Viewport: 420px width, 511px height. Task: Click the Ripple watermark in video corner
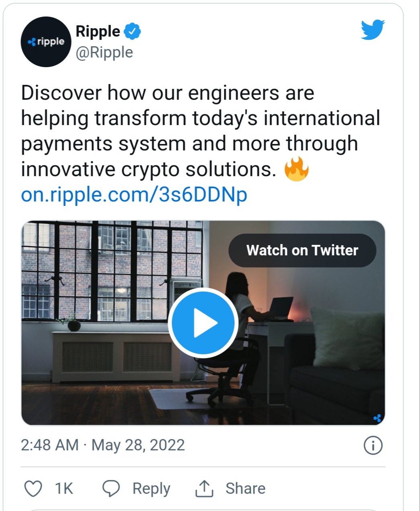point(377,418)
